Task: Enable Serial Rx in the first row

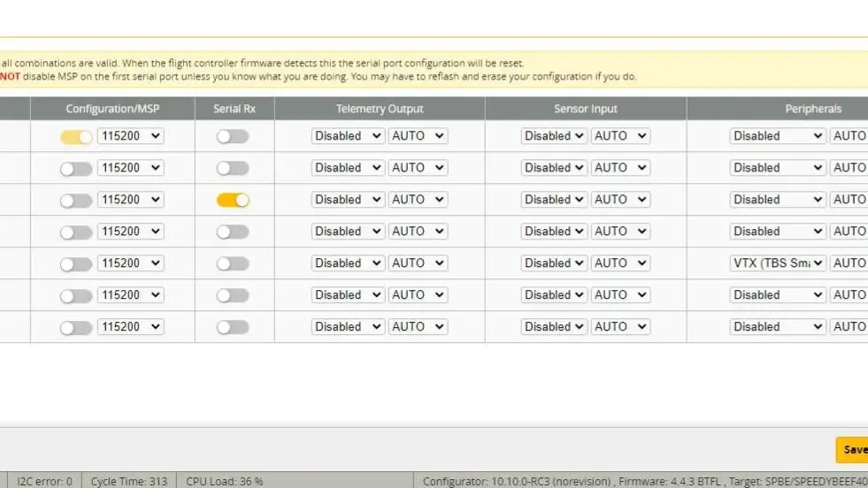Action: click(233, 136)
